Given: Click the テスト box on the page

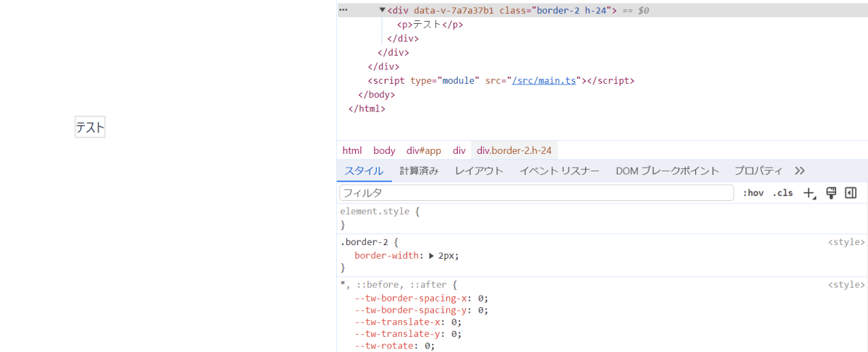Looking at the screenshot, I should coord(90,128).
